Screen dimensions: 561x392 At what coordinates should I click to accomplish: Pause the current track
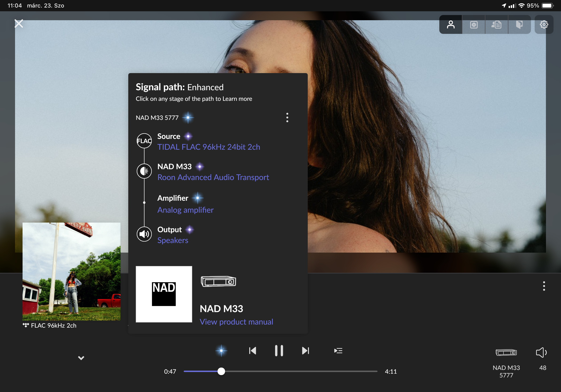point(279,351)
